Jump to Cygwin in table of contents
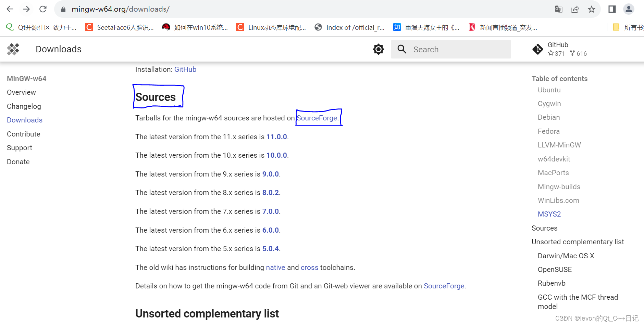 (549, 104)
